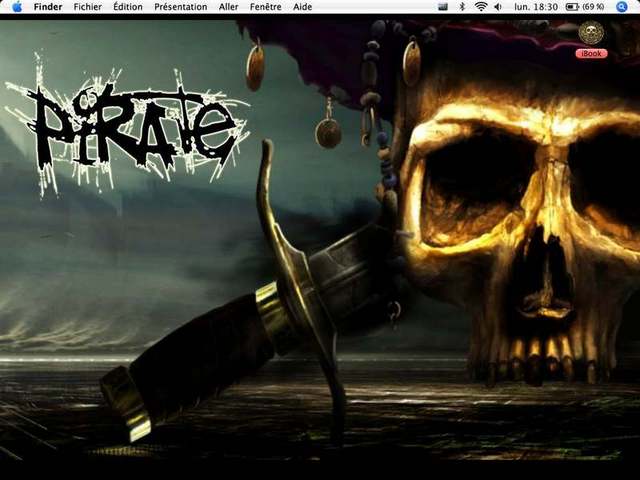Click the 69 % battery percentage
Screen dimensions: 640x480
pos(593,7)
